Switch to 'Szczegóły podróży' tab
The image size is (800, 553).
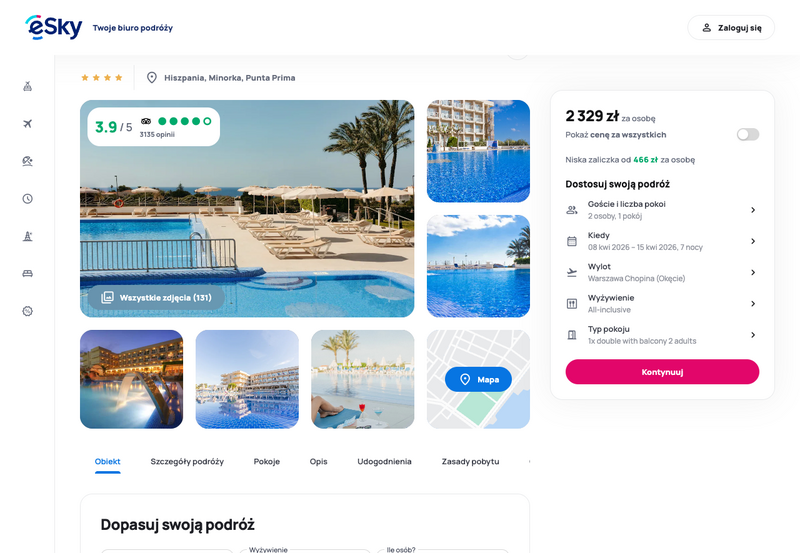[x=187, y=461]
